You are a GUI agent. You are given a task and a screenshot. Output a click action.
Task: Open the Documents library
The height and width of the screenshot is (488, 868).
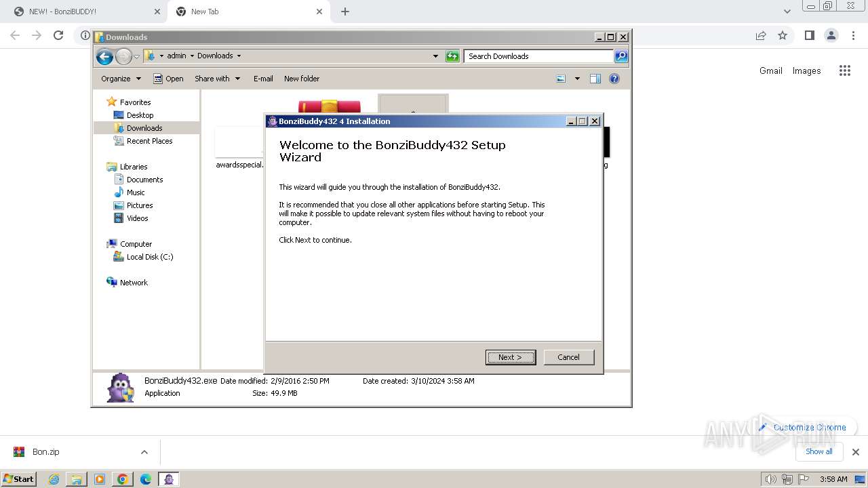coord(144,180)
